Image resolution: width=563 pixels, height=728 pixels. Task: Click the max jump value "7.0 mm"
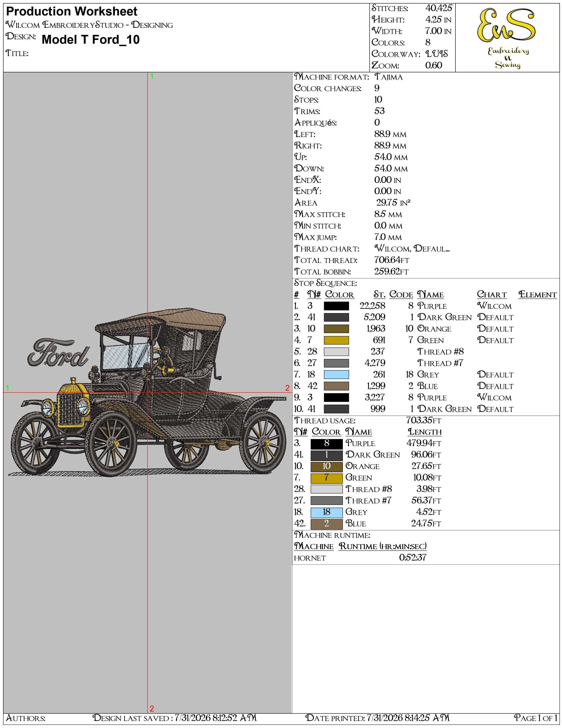388,237
